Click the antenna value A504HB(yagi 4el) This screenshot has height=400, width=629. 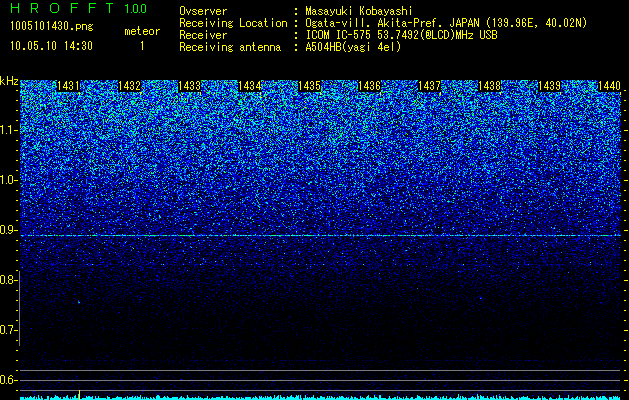[353, 47]
